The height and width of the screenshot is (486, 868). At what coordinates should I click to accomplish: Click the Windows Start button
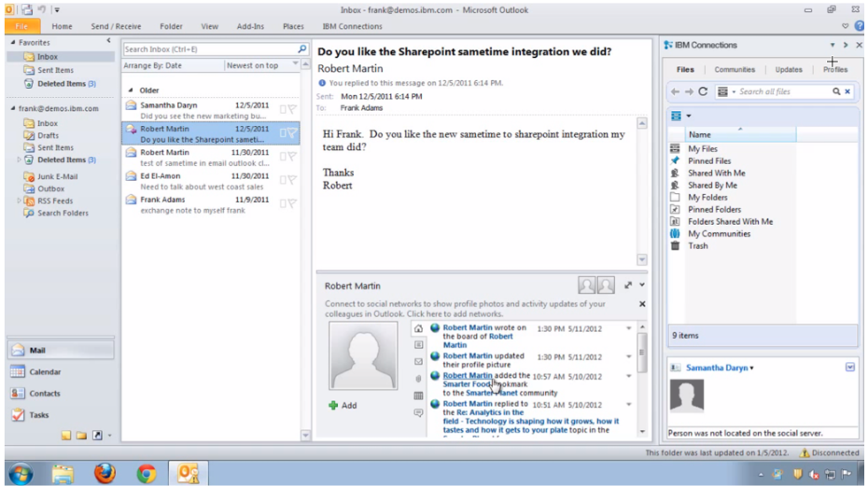tap(20, 474)
